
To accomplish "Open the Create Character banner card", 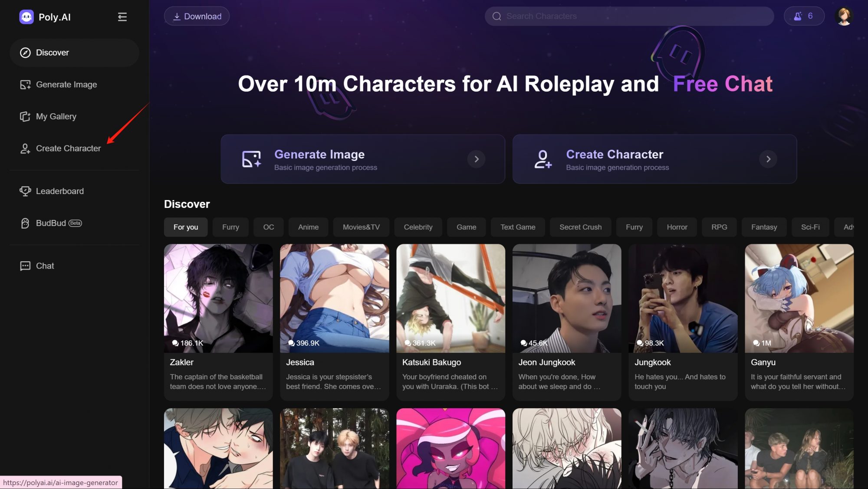I will point(654,159).
